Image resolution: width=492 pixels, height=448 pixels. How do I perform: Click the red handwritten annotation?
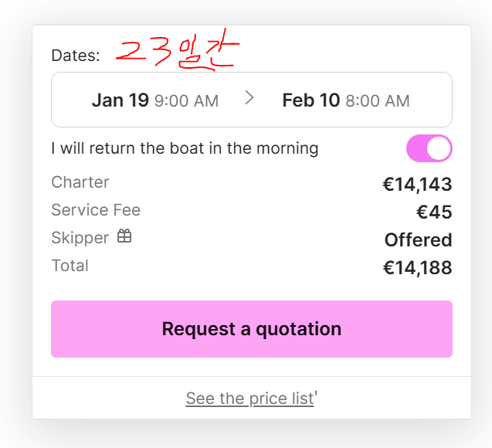coord(177,53)
